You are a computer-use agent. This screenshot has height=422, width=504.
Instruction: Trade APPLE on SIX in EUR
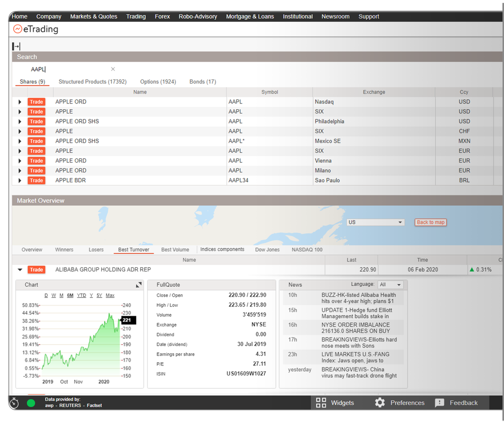tap(37, 151)
